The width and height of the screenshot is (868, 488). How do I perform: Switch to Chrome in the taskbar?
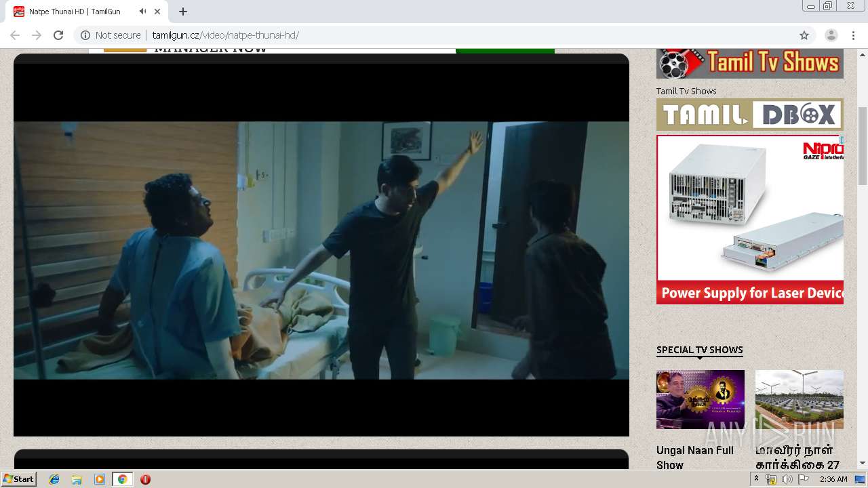122,479
